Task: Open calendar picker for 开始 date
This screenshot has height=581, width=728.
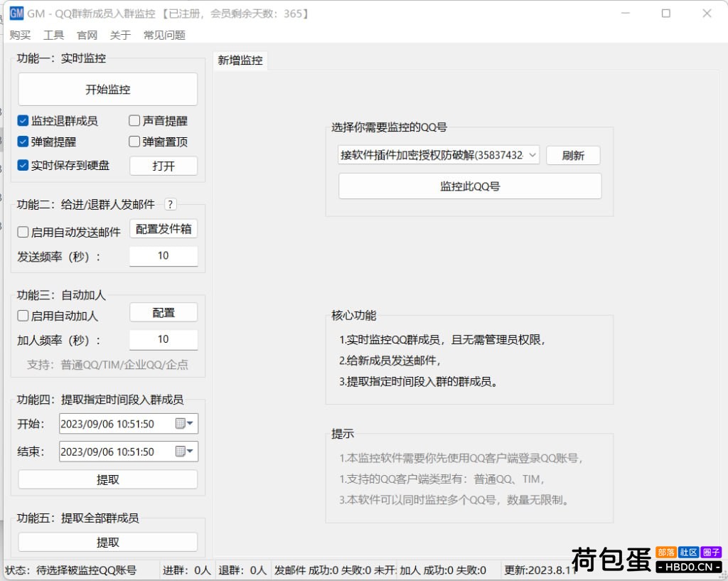Action: pos(184,424)
